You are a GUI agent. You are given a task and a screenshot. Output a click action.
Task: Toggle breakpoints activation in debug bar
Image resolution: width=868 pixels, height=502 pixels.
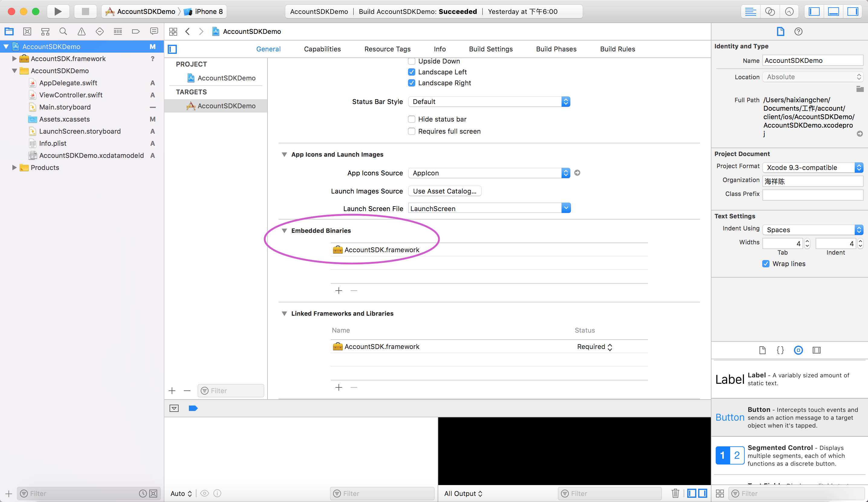click(193, 408)
